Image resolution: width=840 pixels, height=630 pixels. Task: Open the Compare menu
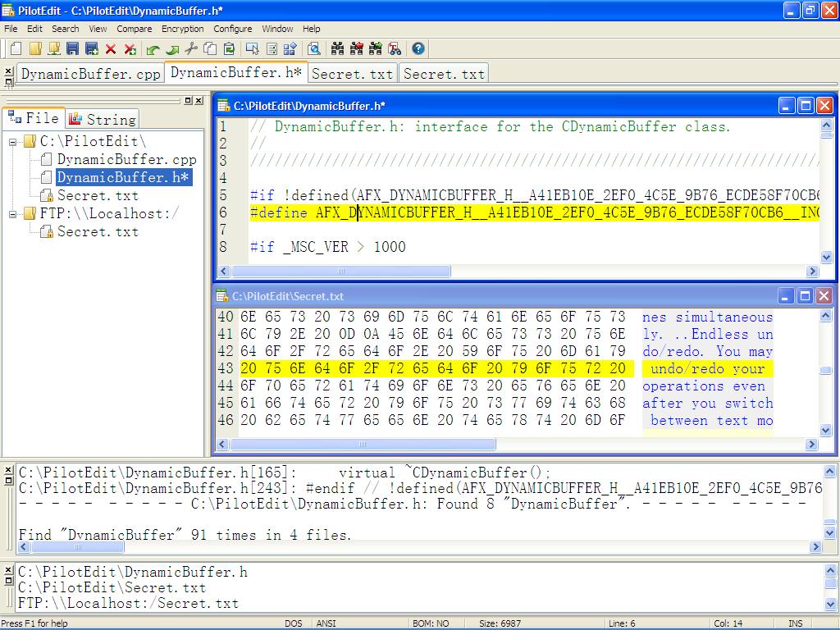(134, 29)
